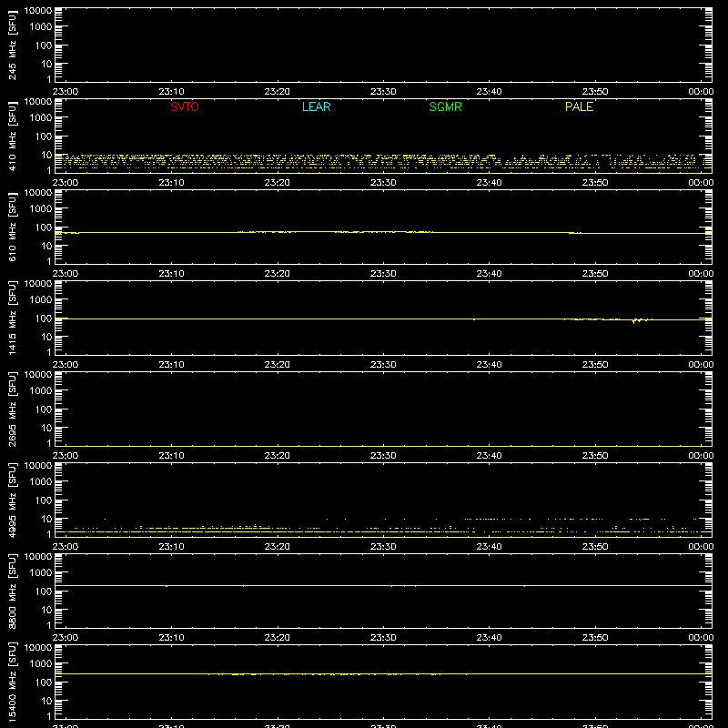This screenshot has width=728, height=728.
Task: Select the 8800 MHz [SFU] axis title
Action: pos(13,591)
